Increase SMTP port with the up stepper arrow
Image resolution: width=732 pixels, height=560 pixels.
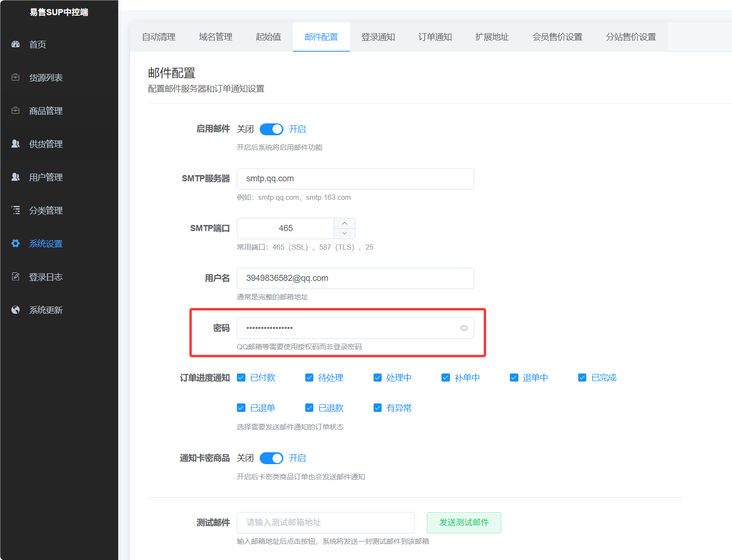(x=345, y=223)
